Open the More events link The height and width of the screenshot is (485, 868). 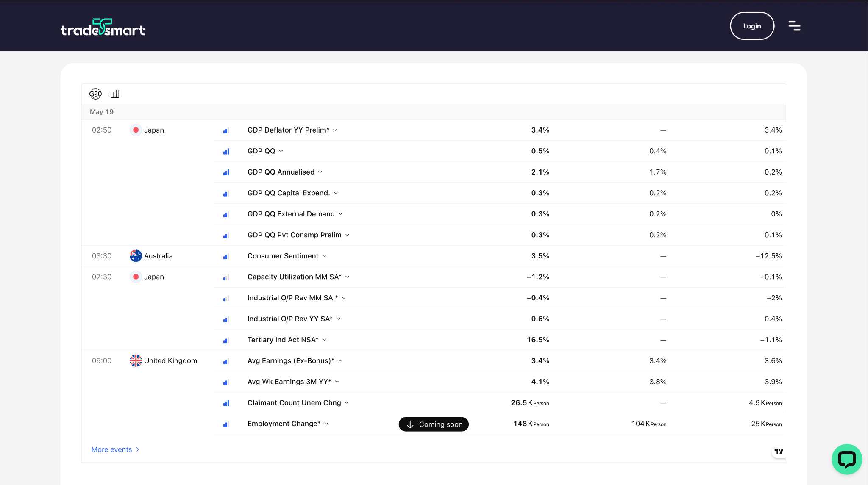click(x=115, y=449)
